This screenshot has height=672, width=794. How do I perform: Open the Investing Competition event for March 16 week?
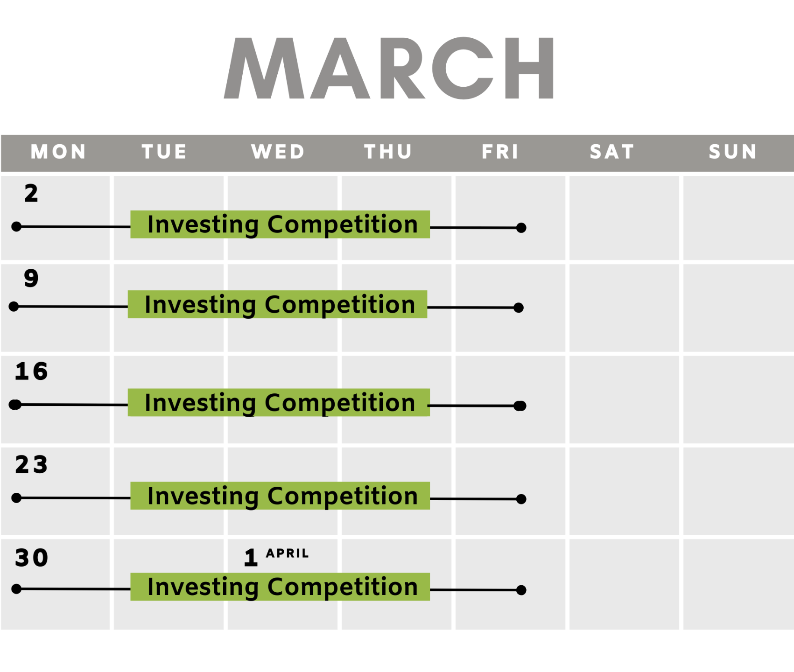(x=279, y=402)
